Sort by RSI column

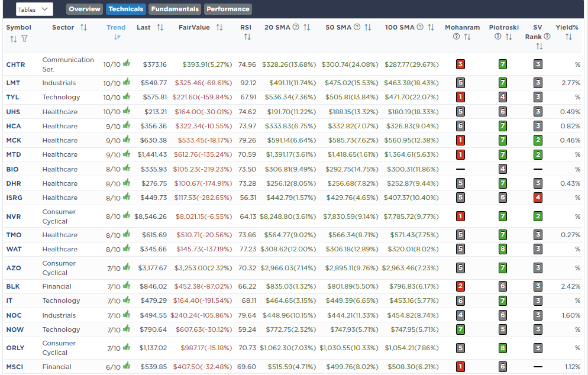[247, 37]
